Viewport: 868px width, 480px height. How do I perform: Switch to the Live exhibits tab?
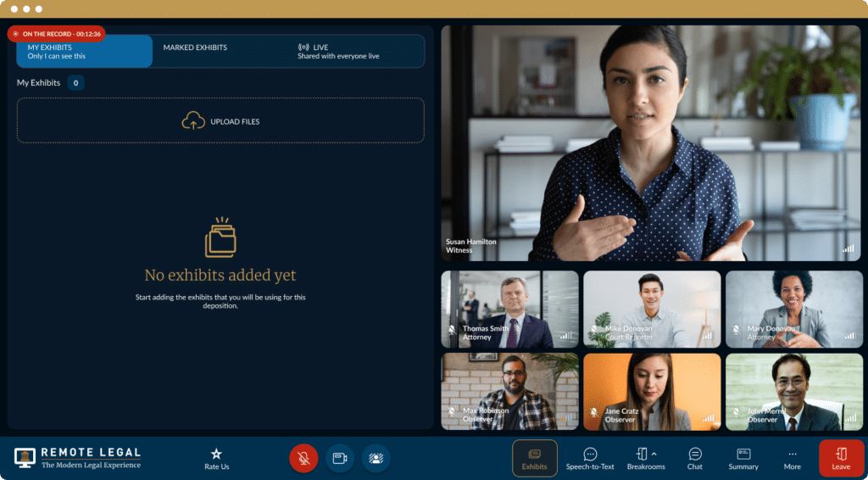[337, 52]
